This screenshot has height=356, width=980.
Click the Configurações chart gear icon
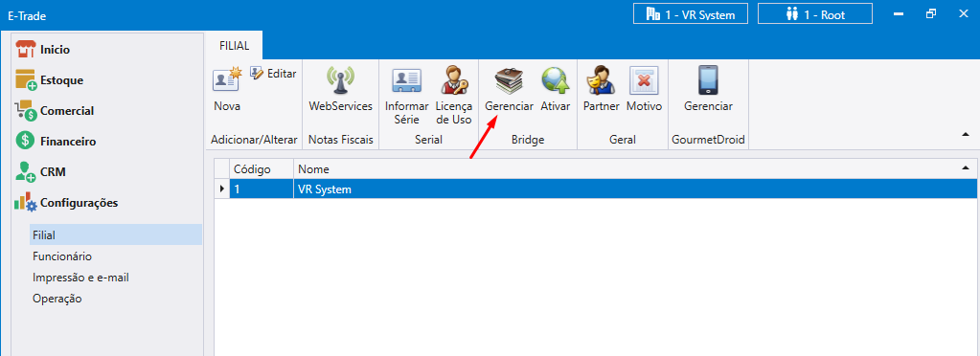[26, 203]
